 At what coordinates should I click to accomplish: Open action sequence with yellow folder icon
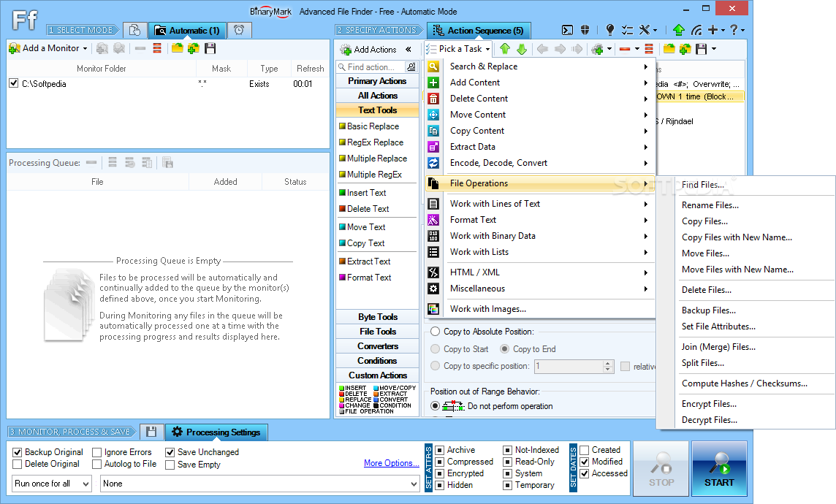pos(669,49)
